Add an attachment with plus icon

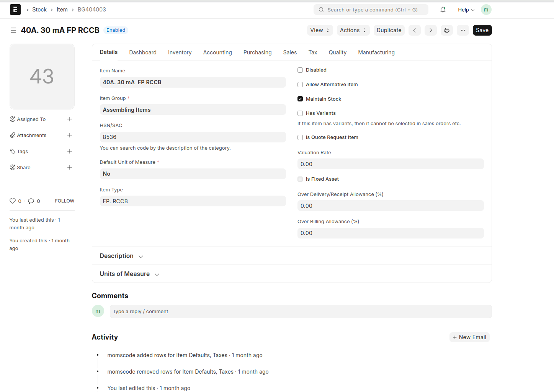70,135
